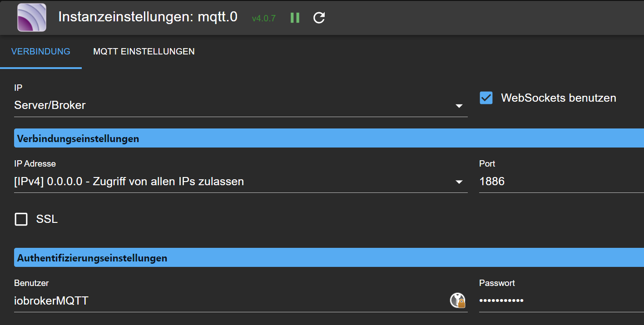Click the version label v4.0.7
Viewport: 644px width, 325px height.
click(x=264, y=19)
